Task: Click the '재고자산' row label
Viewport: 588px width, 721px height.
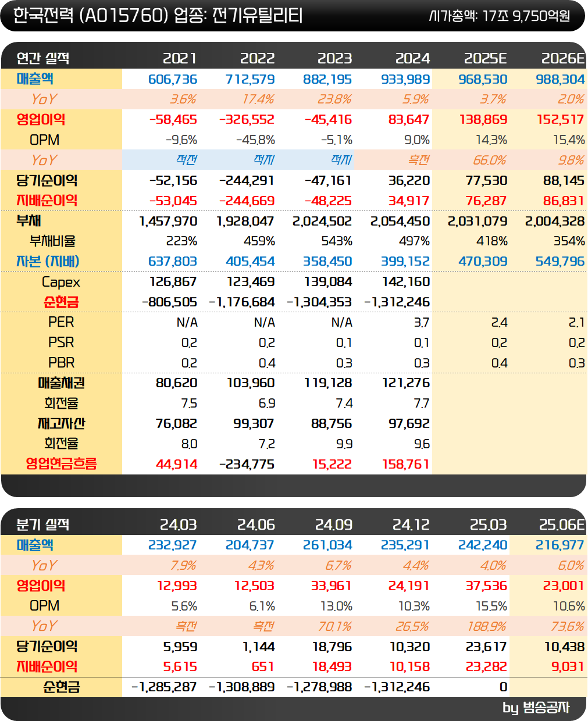Action: tap(61, 423)
